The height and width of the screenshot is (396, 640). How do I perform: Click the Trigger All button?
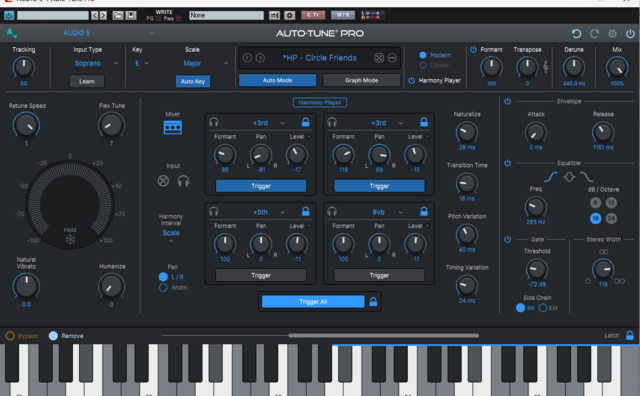pos(313,302)
